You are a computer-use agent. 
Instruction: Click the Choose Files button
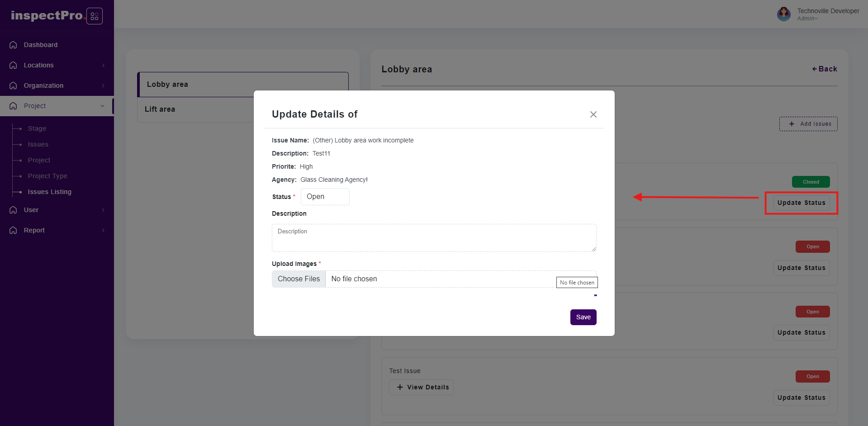299,279
